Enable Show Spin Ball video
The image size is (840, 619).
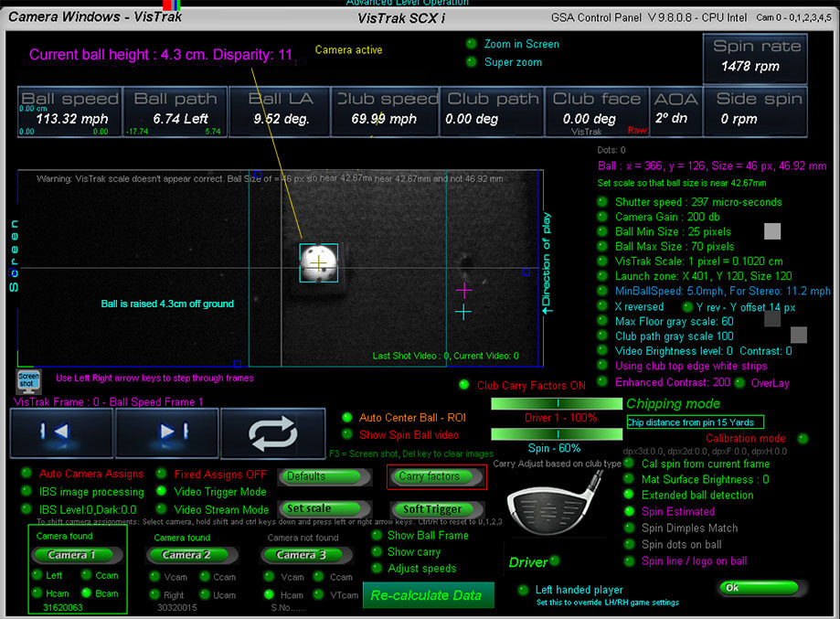(x=347, y=434)
